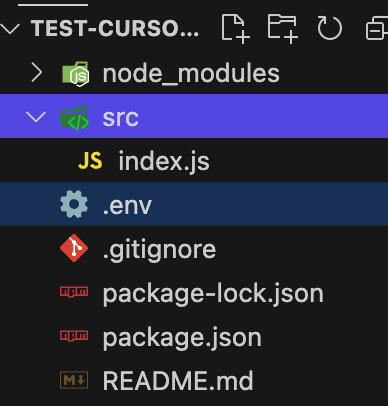Click the npm icon beside package-lock.json
Image resolution: width=388 pixels, height=406 pixels.
[74, 292]
